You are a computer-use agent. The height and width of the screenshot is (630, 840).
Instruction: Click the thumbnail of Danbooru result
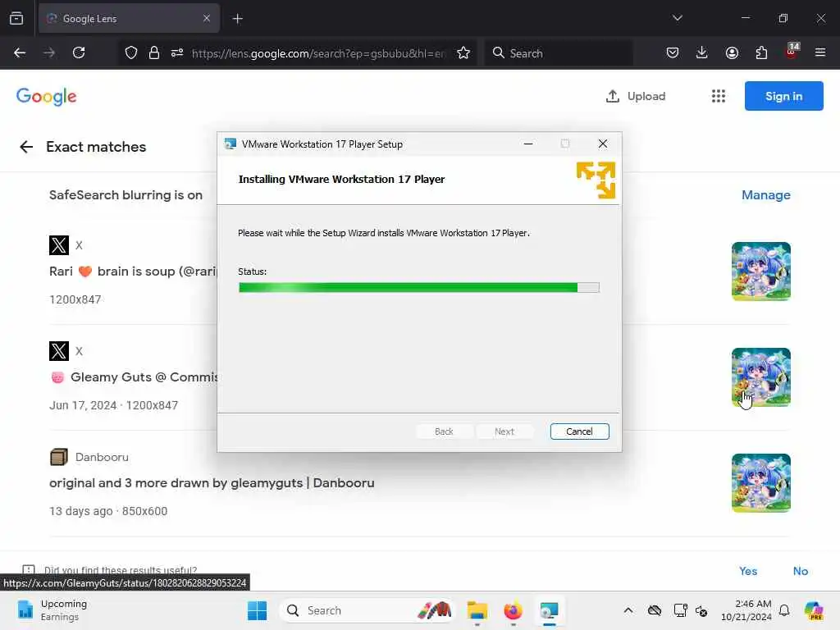click(761, 482)
